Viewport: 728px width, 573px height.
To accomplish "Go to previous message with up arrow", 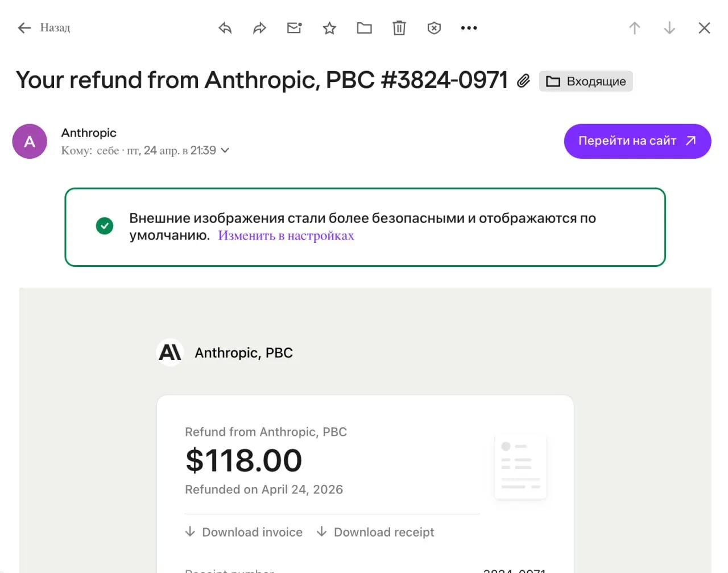I will 635,28.
